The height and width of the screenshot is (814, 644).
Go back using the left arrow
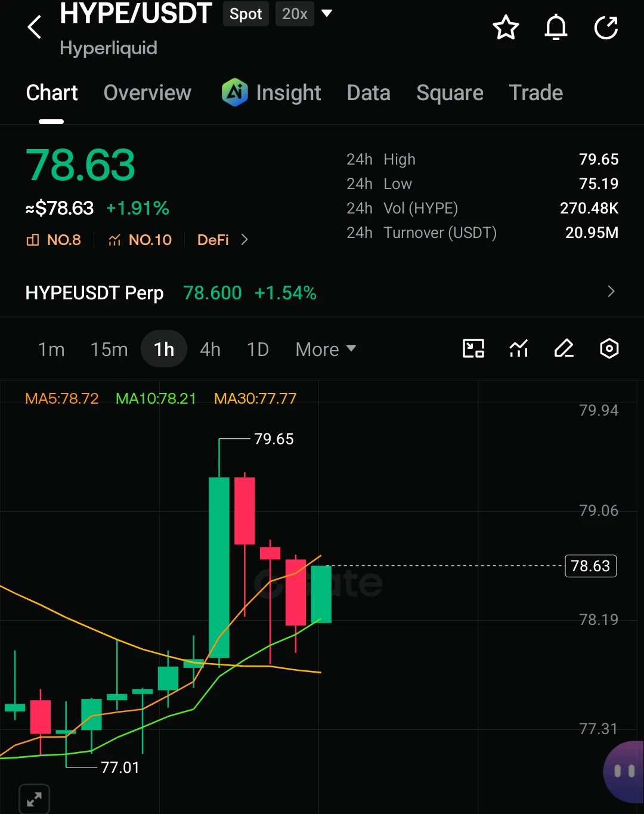pos(35,27)
